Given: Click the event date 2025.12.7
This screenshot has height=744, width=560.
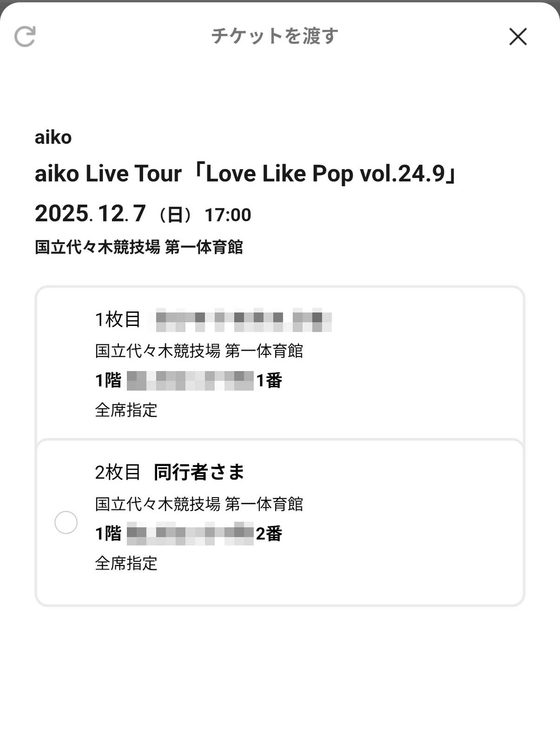Looking at the screenshot, I should [x=91, y=214].
